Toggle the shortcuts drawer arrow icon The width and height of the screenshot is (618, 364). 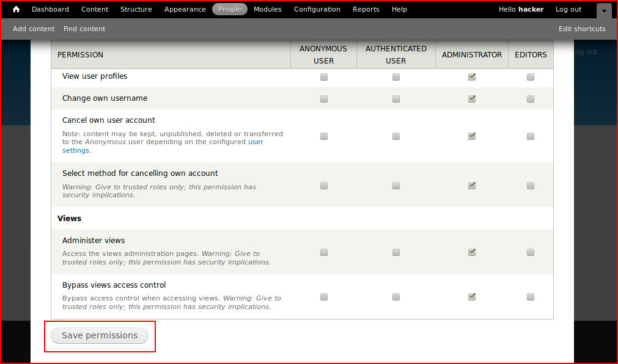pos(604,11)
